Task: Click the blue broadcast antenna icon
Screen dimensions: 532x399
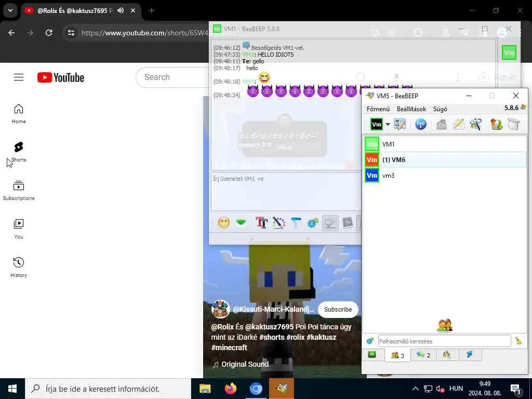Action: [x=421, y=124]
